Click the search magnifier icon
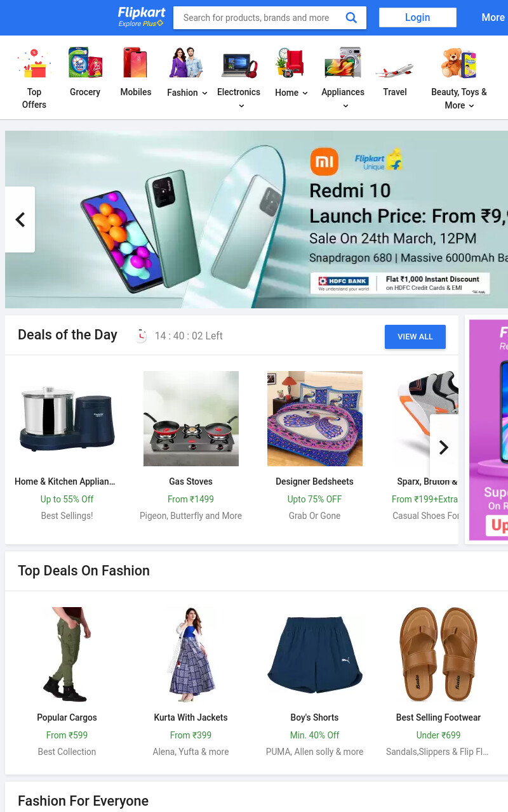 (x=351, y=18)
